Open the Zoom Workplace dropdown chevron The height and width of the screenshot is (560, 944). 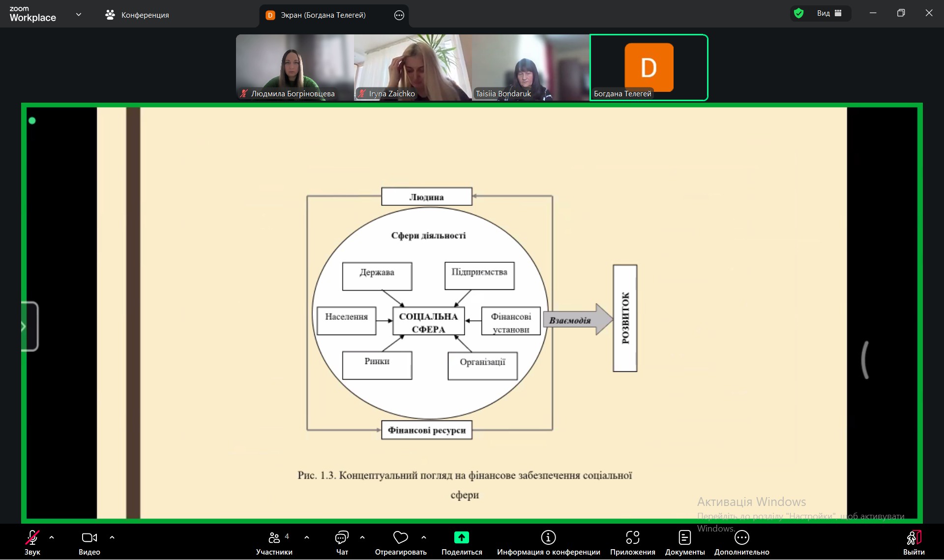(x=79, y=15)
